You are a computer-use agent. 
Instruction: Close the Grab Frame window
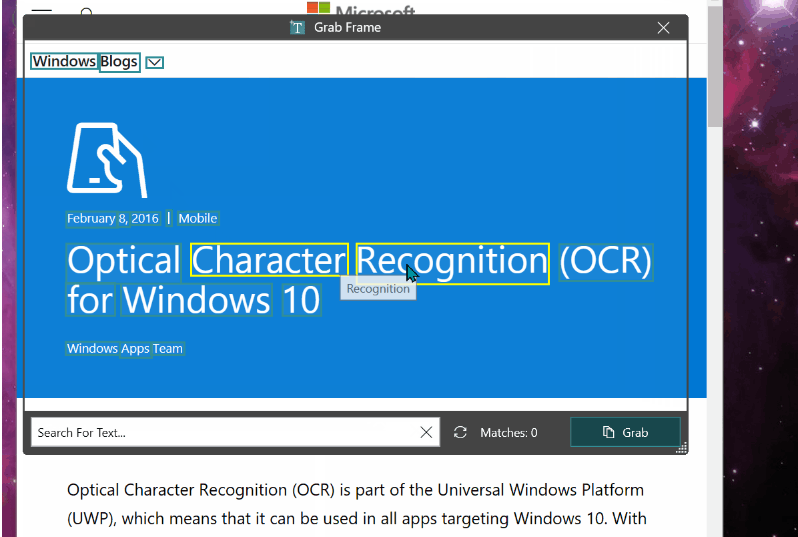tap(663, 28)
